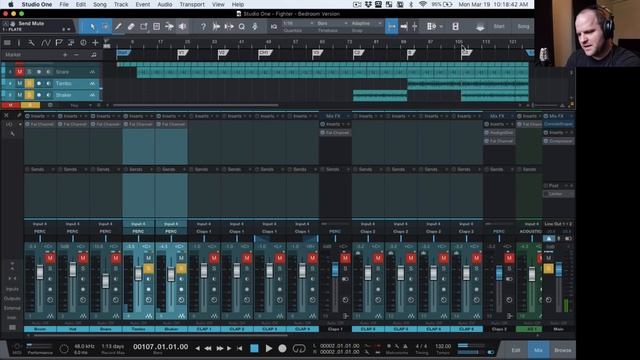
Task: Click the video player (film) icon
Action: click(x=456, y=27)
